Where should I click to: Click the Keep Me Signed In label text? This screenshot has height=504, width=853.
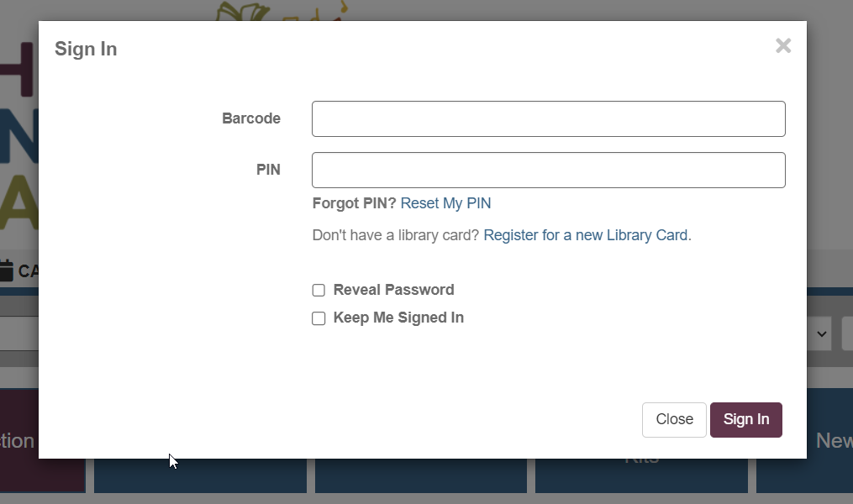(398, 318)
